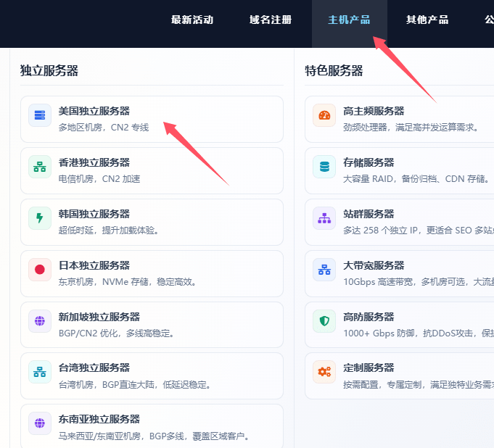
Task: Open 站群服务器 link
Action: click(x=369, y=214)
